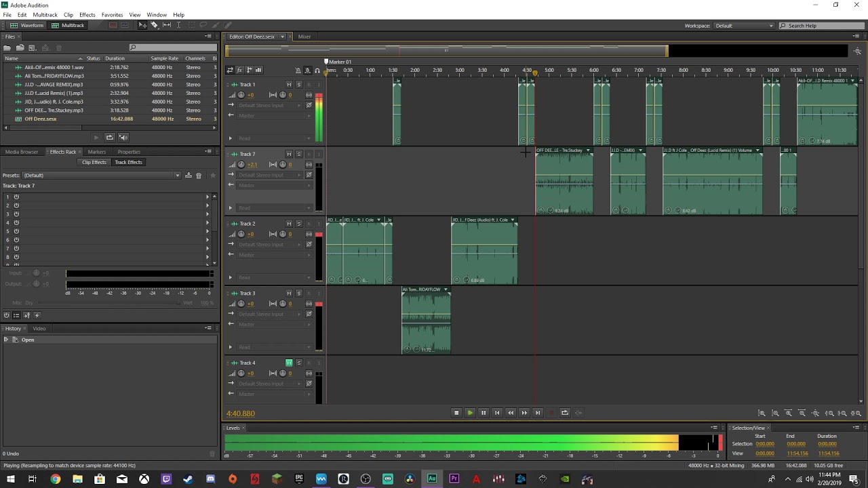The width and height of the screenshot is (868, 488).
Task: Solo Track 2 with the S button
Action: coord(298,224)
